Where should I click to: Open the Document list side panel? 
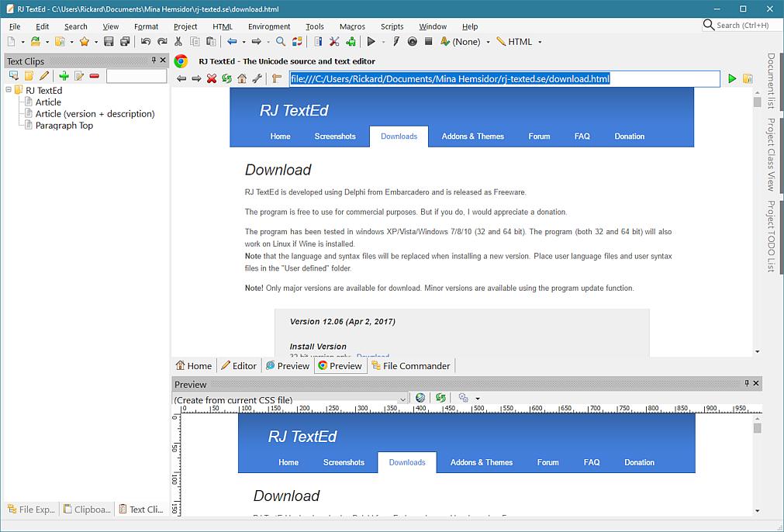click(x=771, y=81)
